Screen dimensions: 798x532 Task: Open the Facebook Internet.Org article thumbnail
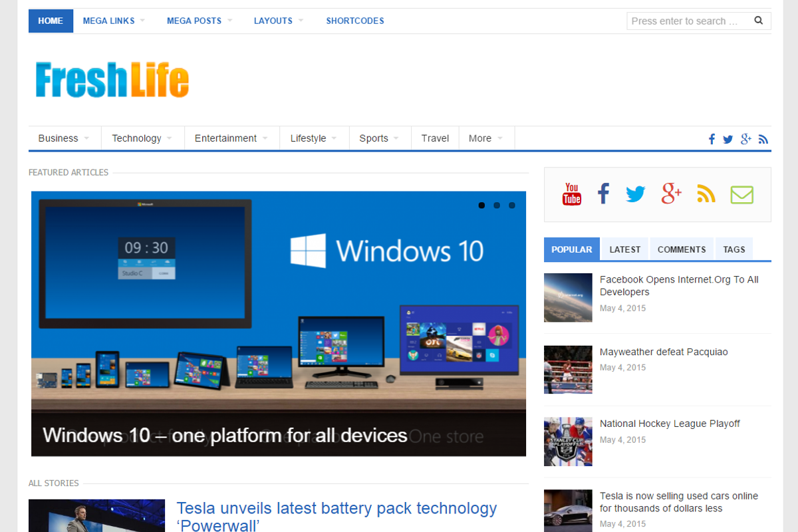568,298
